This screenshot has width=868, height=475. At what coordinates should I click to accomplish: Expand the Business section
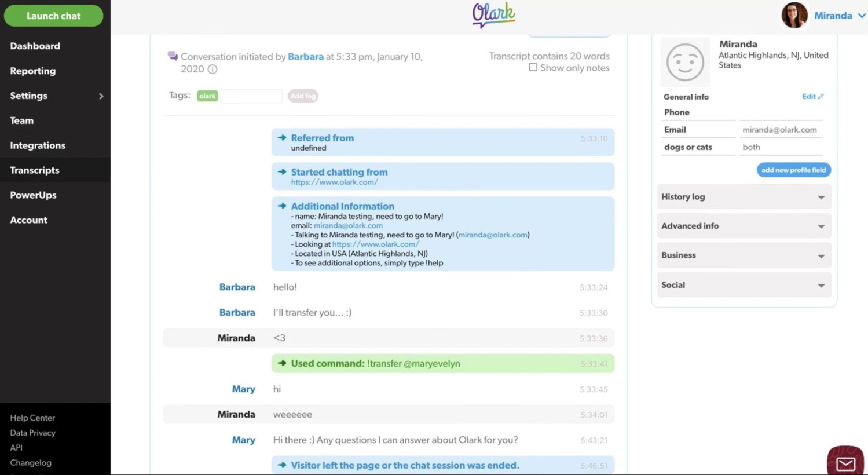click(x=744, y=255)
